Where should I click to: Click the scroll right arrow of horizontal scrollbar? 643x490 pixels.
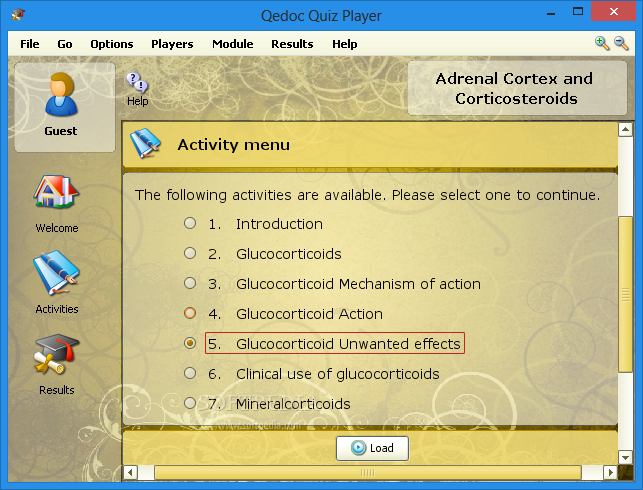[611, 472]
